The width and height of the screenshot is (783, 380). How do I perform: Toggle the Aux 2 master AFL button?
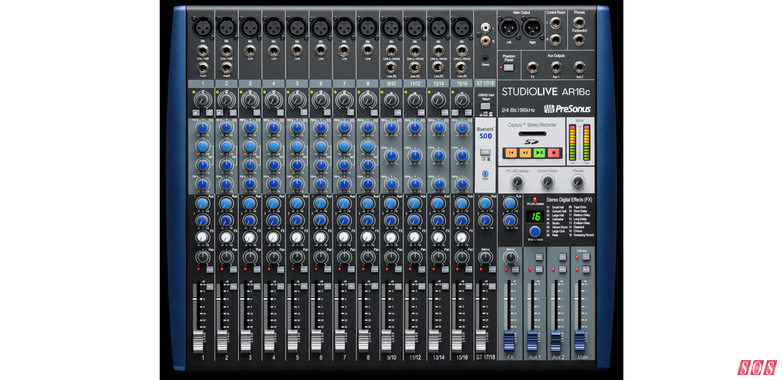pyautogui.click(x=562, y=257)
